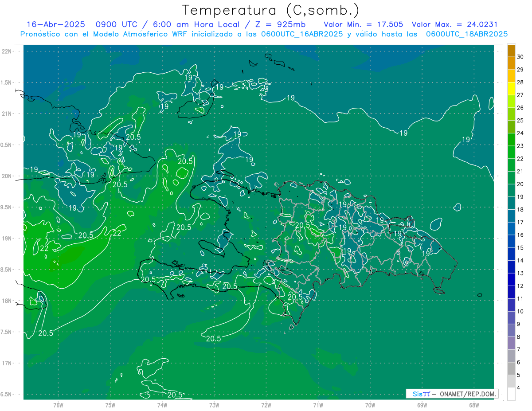Click the orange-brown swatch atop the color legend
The width and height of the screenshot is (532, 411).
pos(511,51)
